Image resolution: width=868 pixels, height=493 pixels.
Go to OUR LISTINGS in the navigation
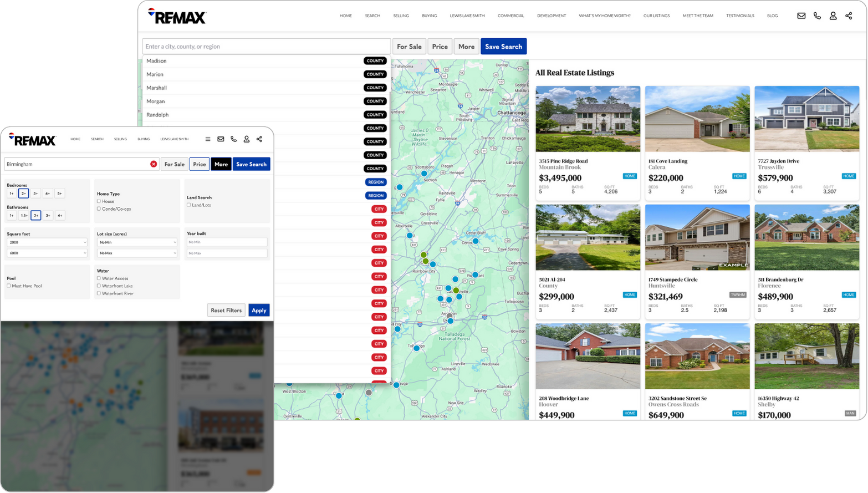[x=656, y=16]
